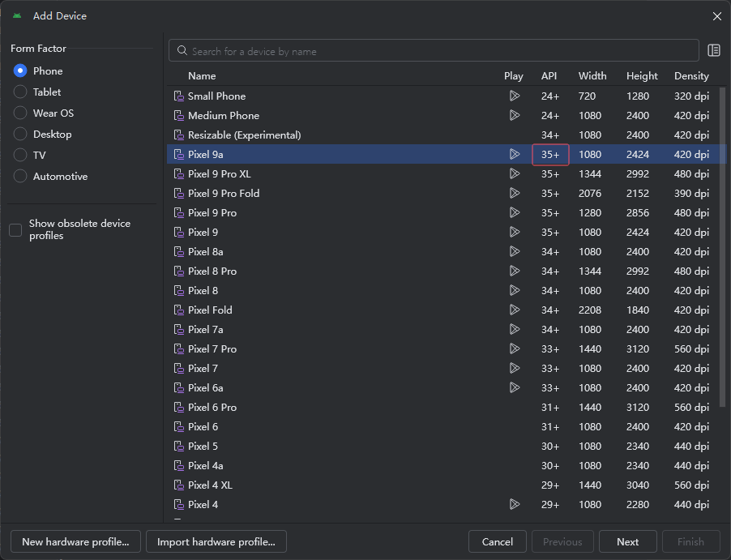Viewport: 731px width, 560px height.
Task: Select the Phone form factor
Action: tap(20, 71)
